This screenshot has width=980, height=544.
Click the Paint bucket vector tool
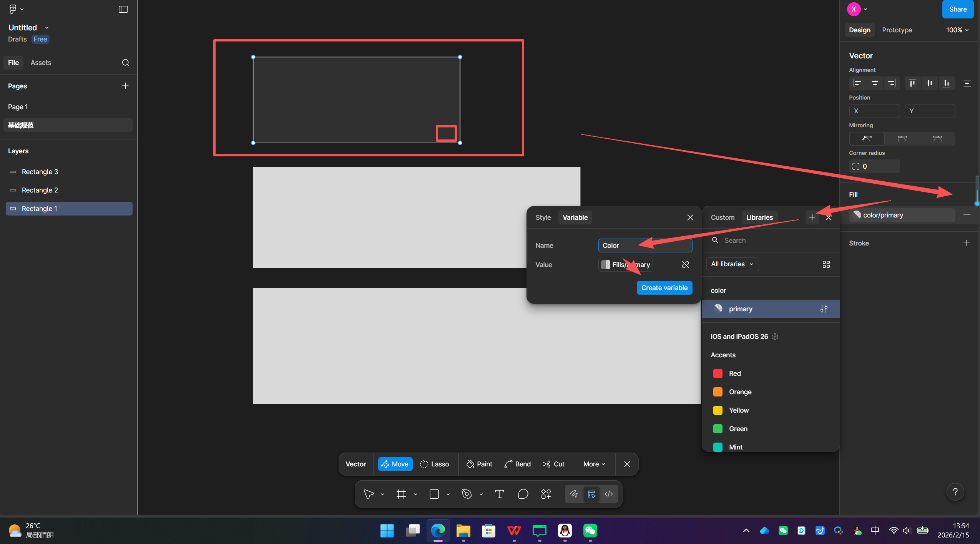(479, 464)
